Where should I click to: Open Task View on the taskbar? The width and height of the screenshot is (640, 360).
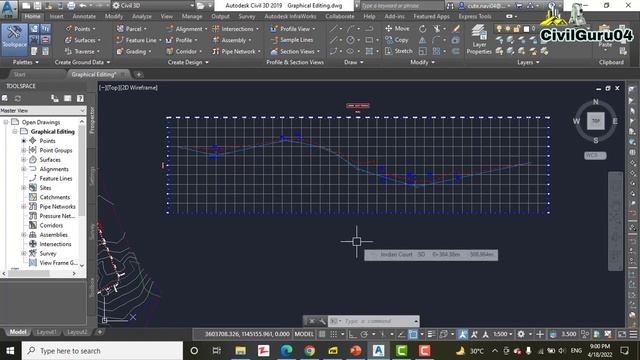tap(217, 351)
